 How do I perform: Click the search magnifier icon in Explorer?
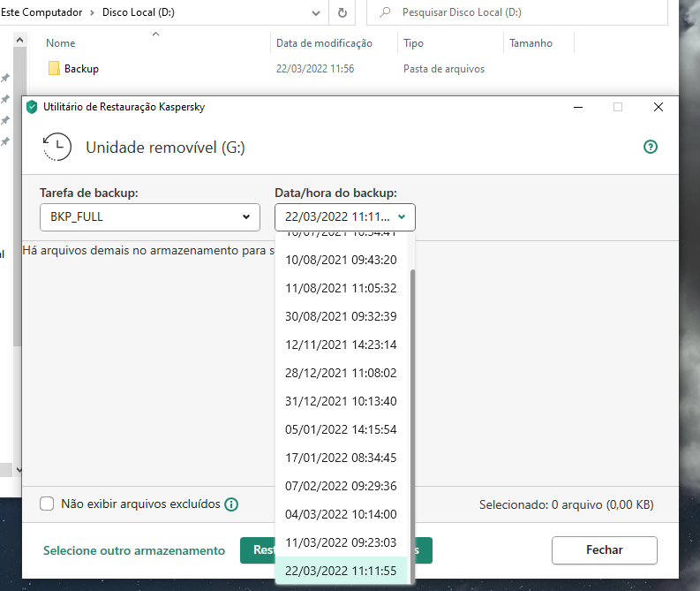(x=384, y=12)
